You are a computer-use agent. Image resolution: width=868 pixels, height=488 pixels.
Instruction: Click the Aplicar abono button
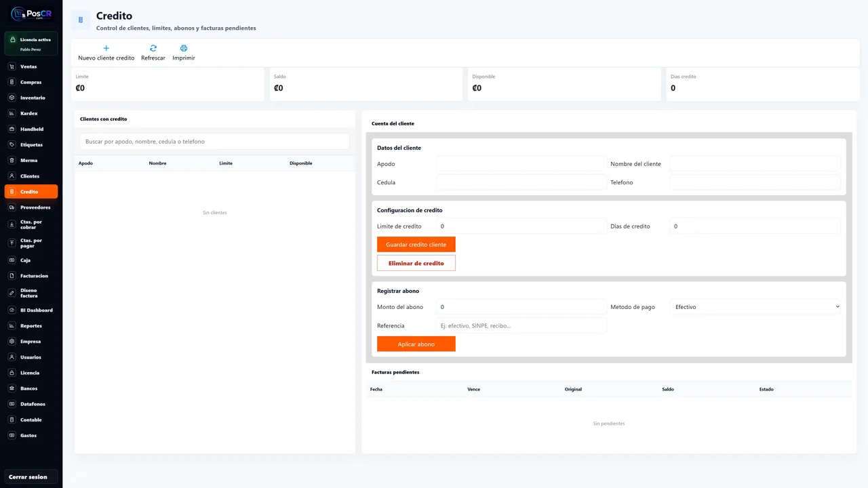click(x=416, y=344)
